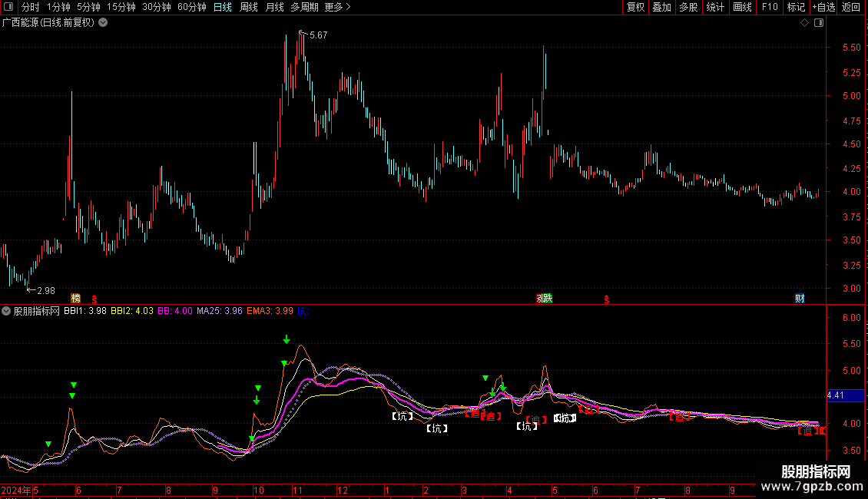Click the green arrow above indicator peak
868x499 pixels.
point(287,339)
